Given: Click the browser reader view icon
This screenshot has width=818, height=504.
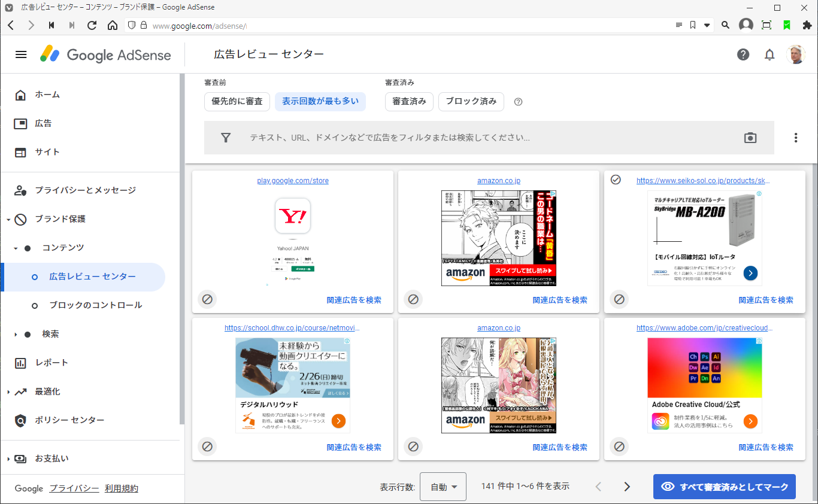Looking at the screenshot, I should pyautogui.click(x=678, y=25).
